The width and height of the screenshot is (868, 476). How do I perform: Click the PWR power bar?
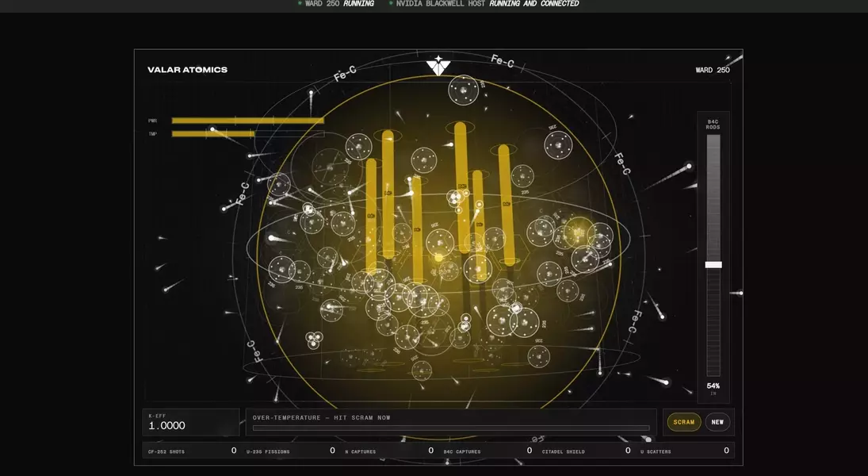pyautogui.click(x=248, y=121)
